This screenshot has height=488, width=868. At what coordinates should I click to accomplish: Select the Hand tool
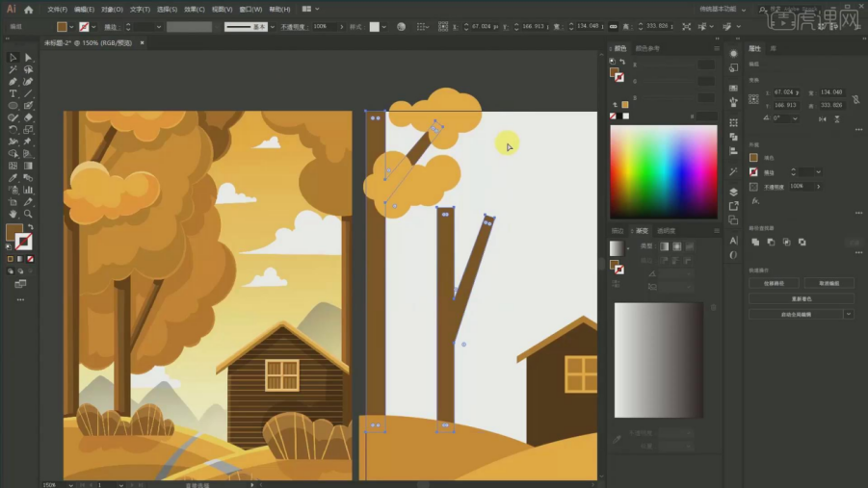pyautogui.click(x=13, y=214)
